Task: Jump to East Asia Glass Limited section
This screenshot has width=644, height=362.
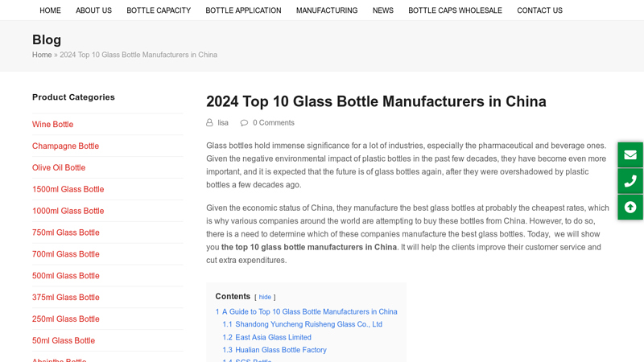Action: click(x=267, y=337)
